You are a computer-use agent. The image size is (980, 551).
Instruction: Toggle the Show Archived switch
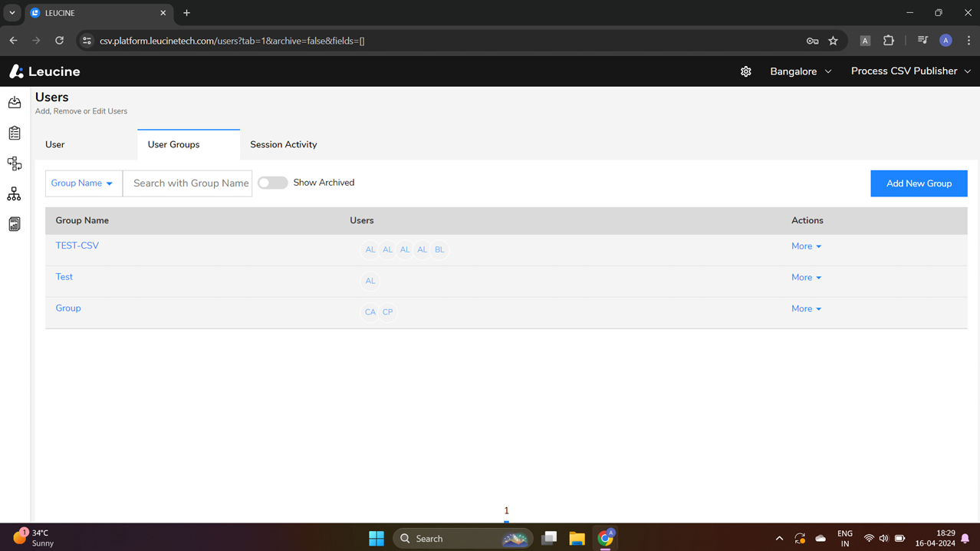[x=272, y=183]
